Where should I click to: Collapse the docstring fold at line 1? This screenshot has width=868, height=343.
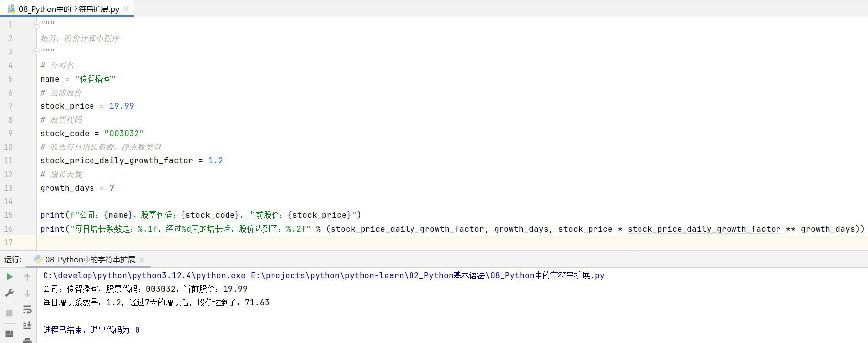(x=36, y=24)
